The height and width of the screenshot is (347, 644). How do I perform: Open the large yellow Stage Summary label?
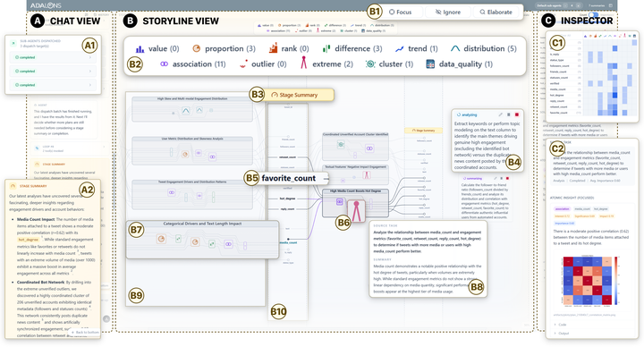click(x=298, y=95)
